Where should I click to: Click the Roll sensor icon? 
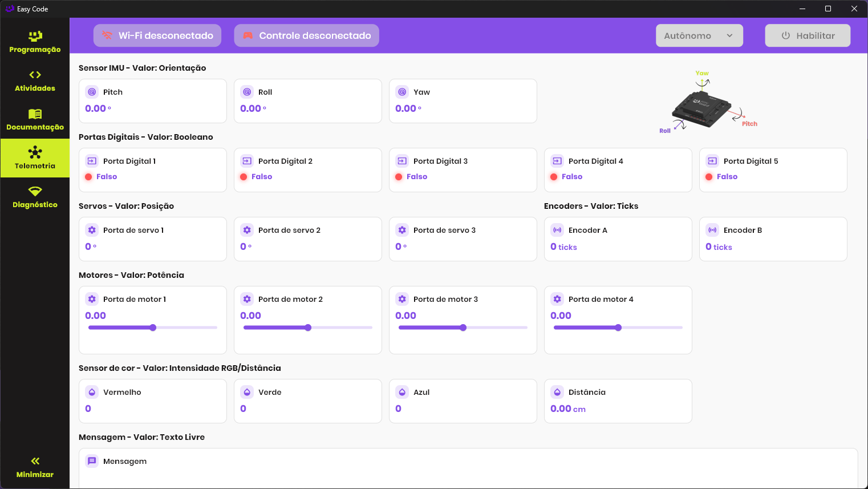[247, 92]
